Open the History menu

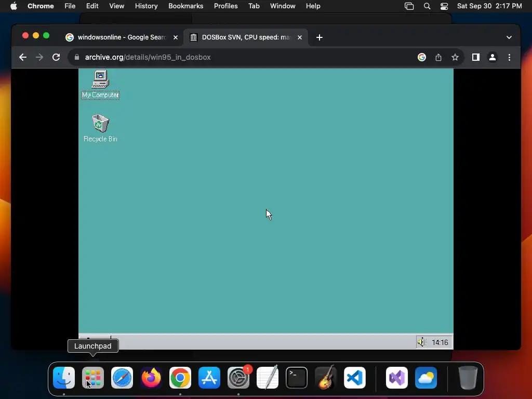146,6
